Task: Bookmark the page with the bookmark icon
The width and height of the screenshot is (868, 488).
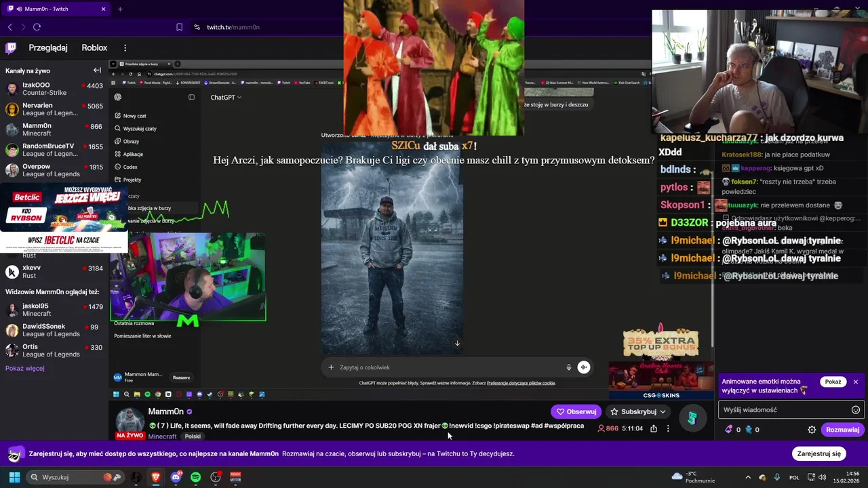Action: (179, 27)
